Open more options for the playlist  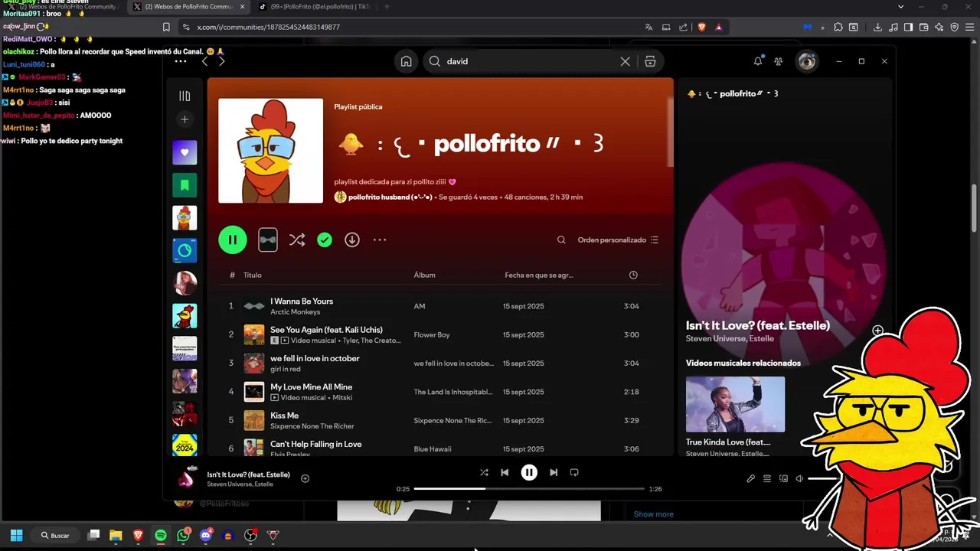click(x=380, y=240)
